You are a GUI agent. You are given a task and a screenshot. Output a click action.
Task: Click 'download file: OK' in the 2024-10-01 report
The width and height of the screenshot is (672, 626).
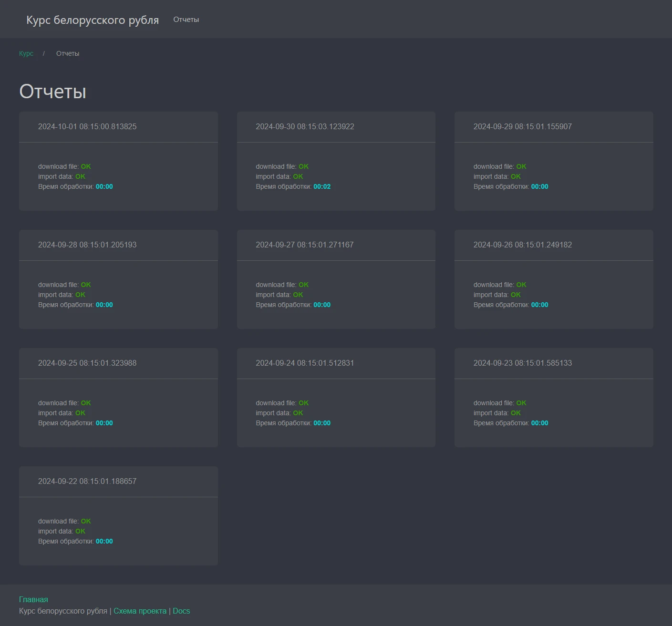(64, 166)
